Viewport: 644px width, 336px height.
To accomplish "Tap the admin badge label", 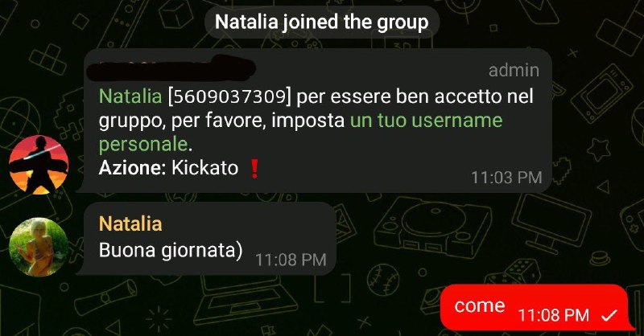I will click(514, 71).
